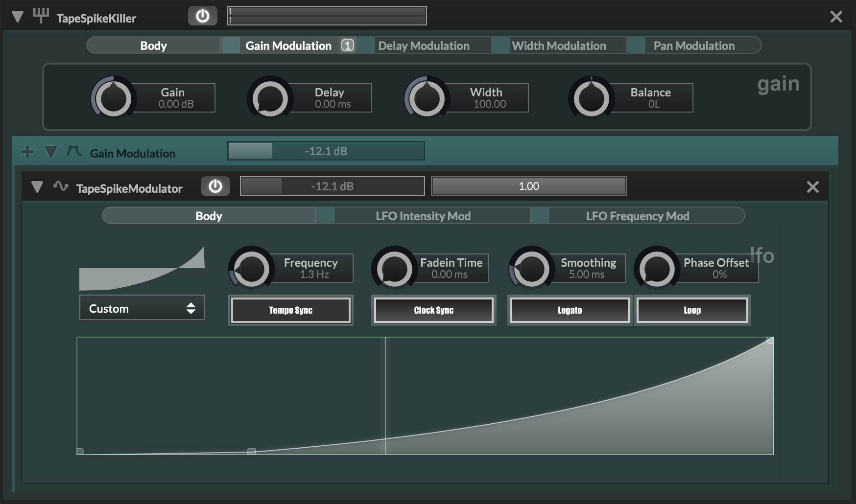This screenshot has height=504, width=856.
Task: Click the Width knob
Action: (x=427, y=98)
